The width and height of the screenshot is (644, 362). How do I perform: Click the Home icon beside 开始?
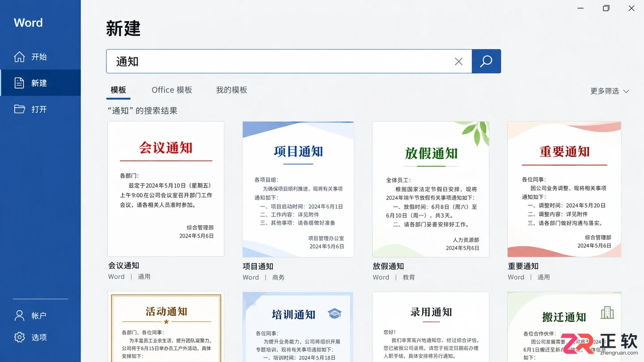pyautogui.click(x=19, y=57)
